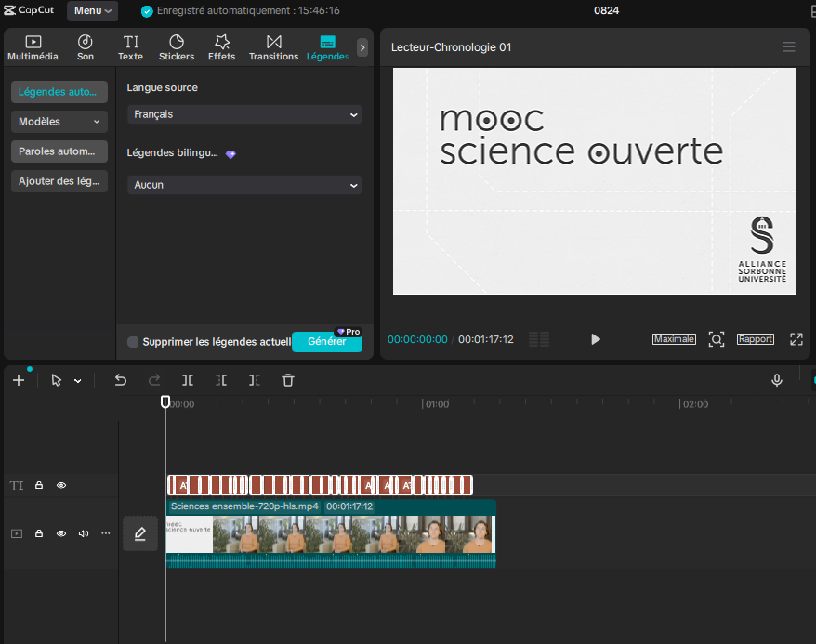The height and width of the screenshot is (644, 816).
Task: Open the player panel hamburger menu
Action: (x=789, y=47)
